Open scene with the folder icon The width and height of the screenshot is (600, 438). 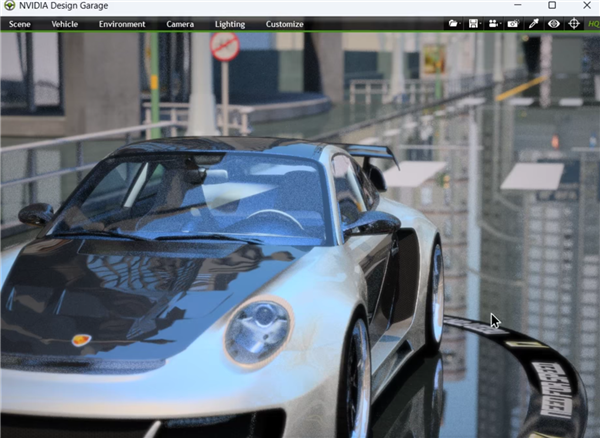point(452,24)
